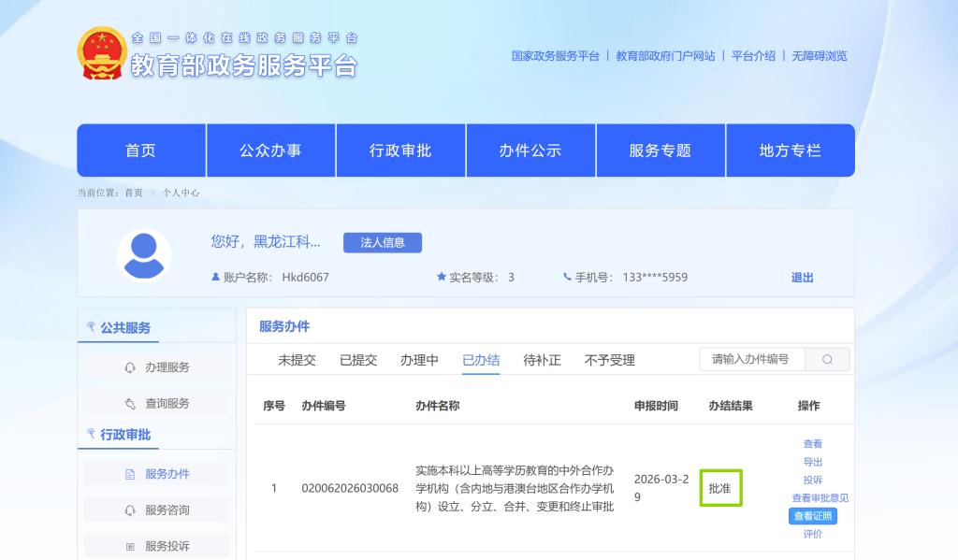This screenshot has width=958, height=560.
Task: Click the user avatar icon
Action: click(x=144, y=255)
